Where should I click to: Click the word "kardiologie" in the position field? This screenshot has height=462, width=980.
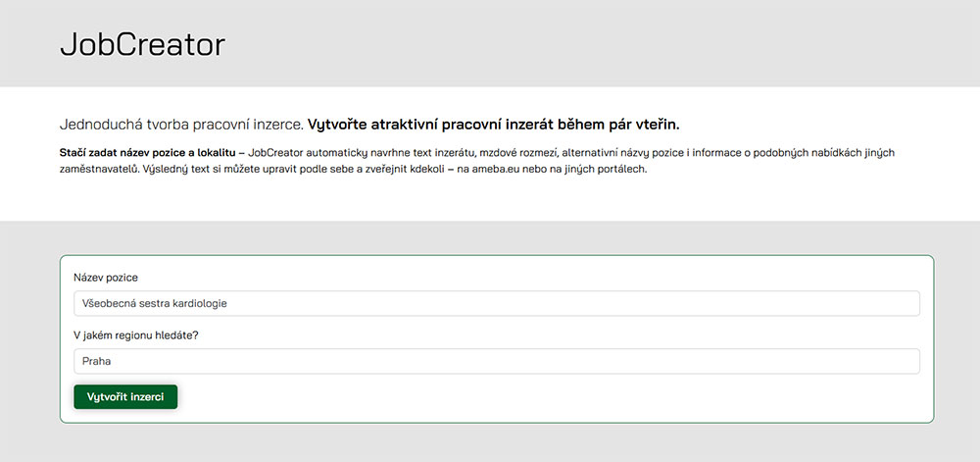click(198, 304)
